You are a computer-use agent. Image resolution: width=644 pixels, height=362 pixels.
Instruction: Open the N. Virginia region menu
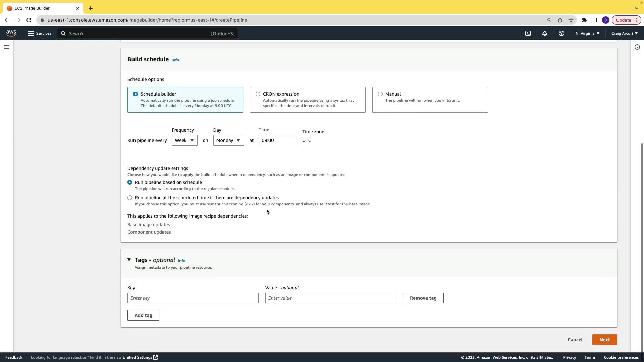click(x=587, y=33)
